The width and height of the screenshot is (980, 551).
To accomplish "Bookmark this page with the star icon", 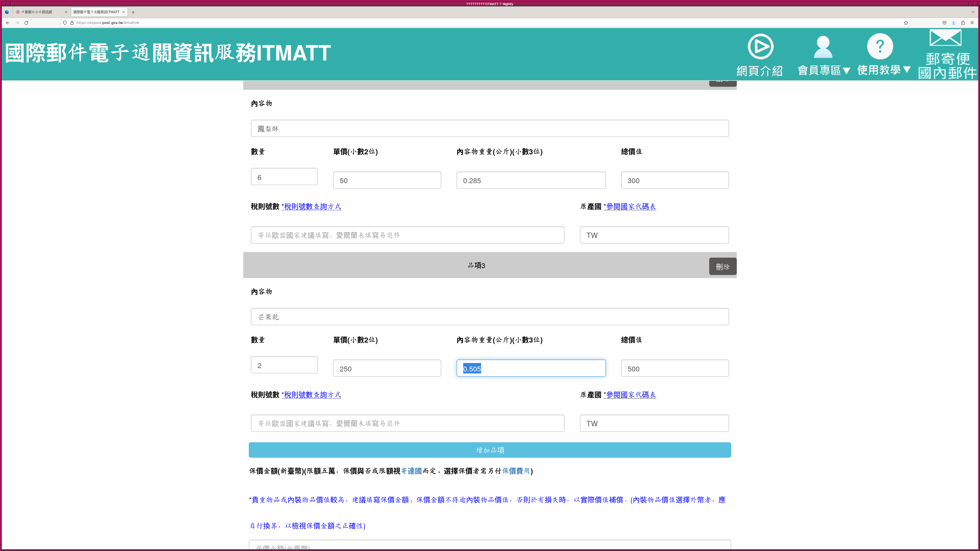I will [906, 23].
